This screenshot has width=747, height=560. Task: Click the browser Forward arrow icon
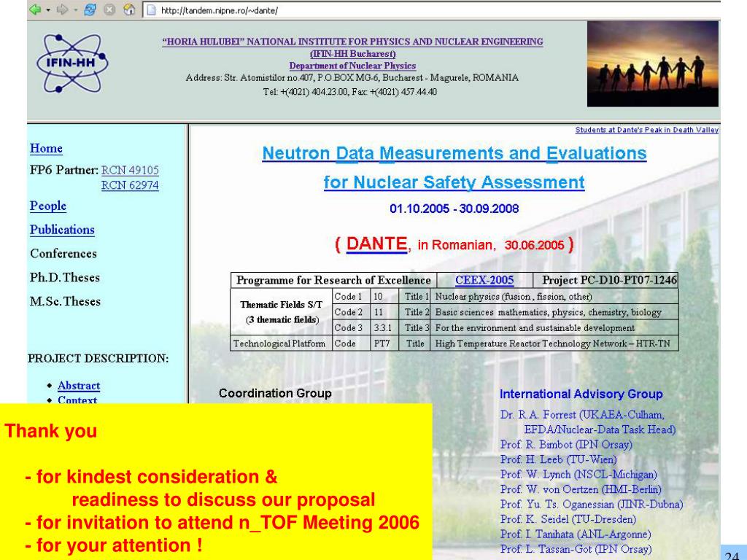tap(62, 9)
